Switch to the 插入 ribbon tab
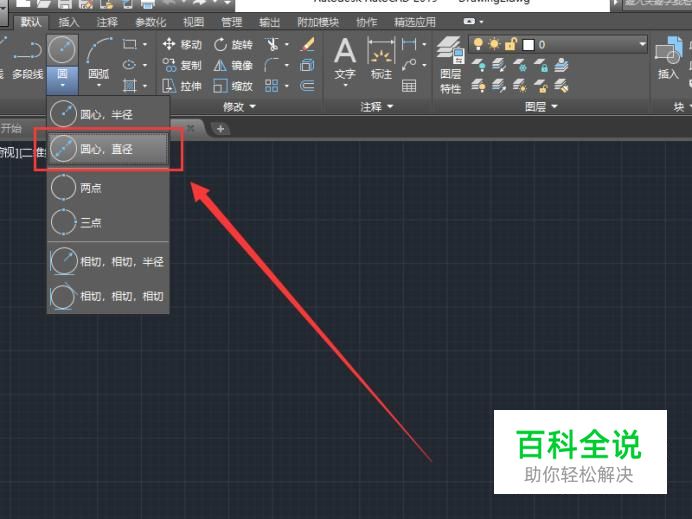This screenshot has width=692, height=519. pos(68,22)
